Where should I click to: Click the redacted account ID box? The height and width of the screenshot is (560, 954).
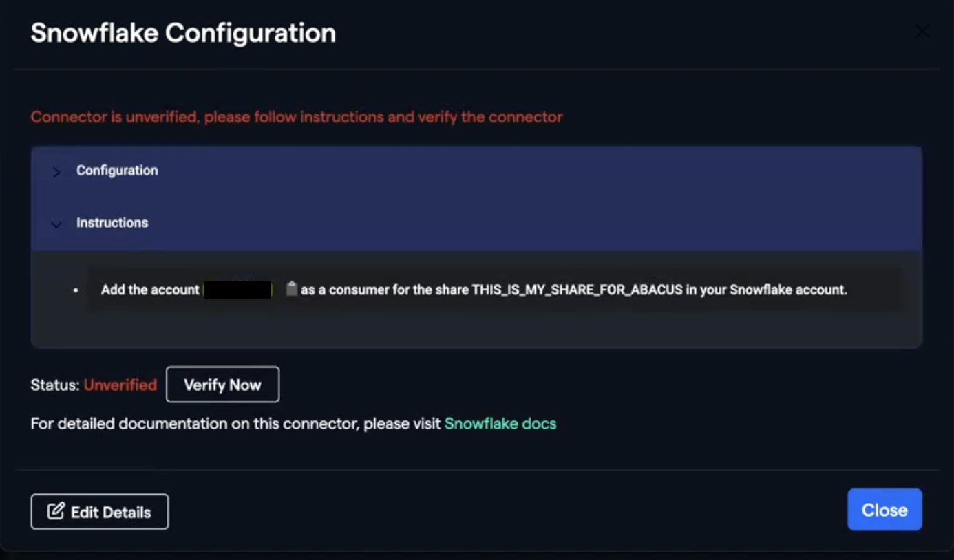click(238, 290)
